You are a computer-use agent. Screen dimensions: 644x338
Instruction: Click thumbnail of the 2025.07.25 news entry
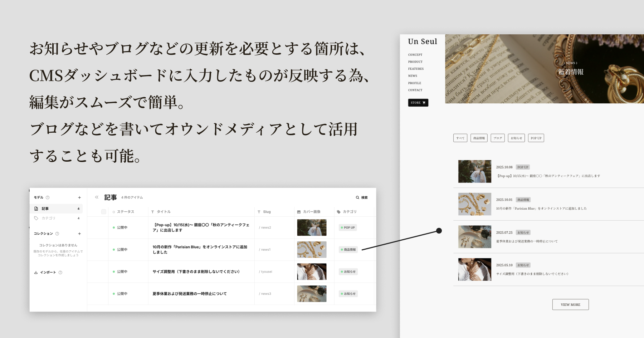point(475,237)
